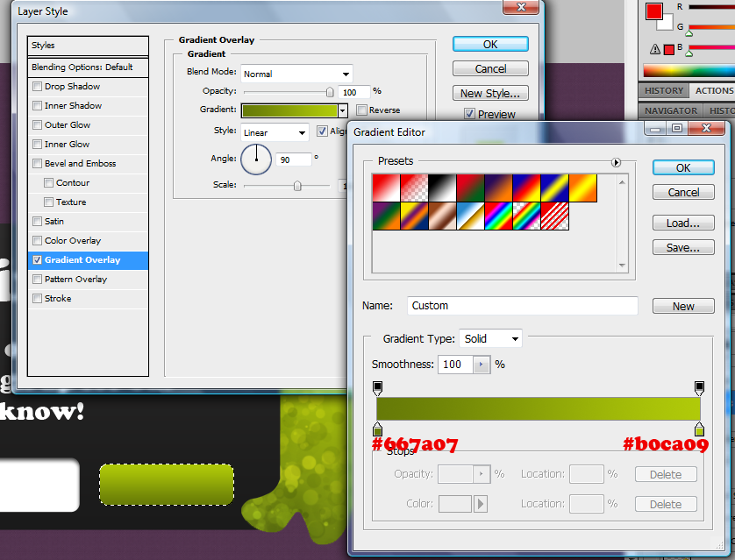The image size is (735, 560).
Task: Open the stop Color picker arrow
Action: [480, 504]
